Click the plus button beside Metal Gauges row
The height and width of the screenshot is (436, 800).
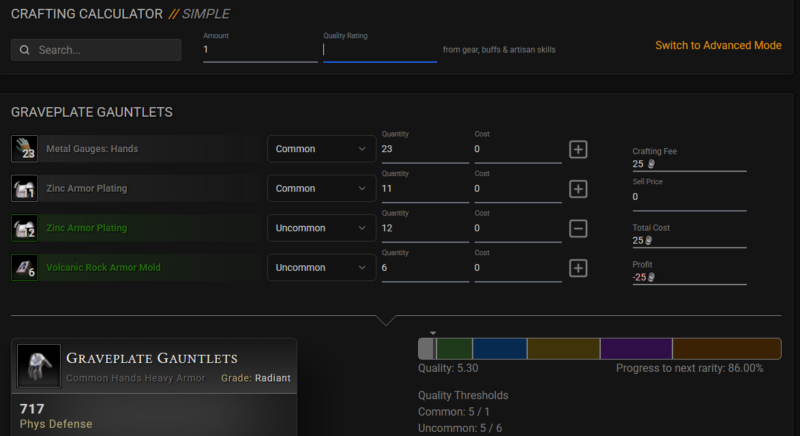[x=578, y=149]
